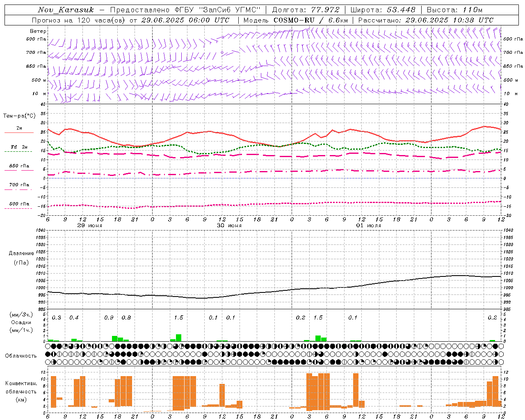This screenshot has height=420, width=525.
Task: Click the Осадки panel label
Action: point(21,322)
